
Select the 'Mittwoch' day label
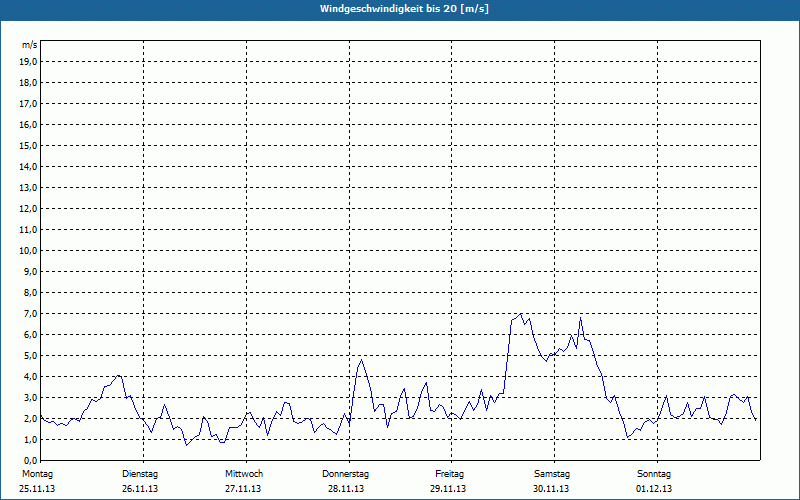pyautogui.click(x=244, y=474)
